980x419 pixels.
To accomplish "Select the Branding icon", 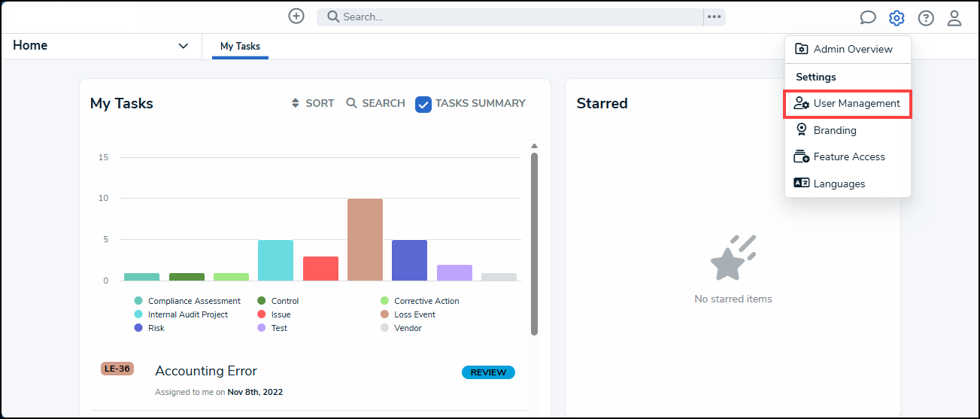I will tap(802, 130).
